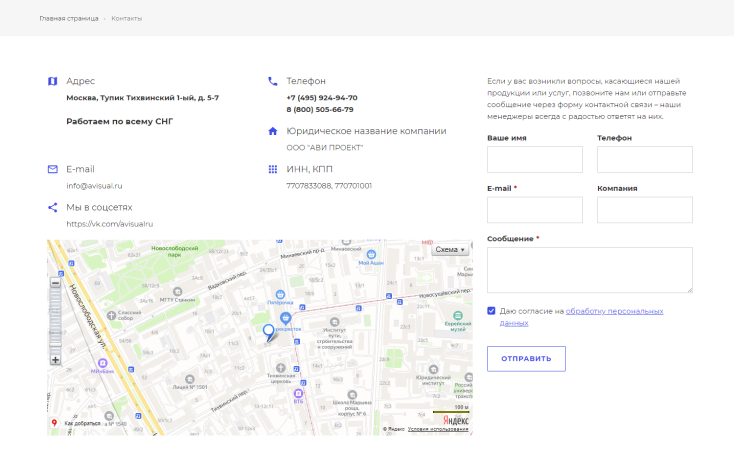734x460 pixels.
Task: Click the blue location pin marker on the map
Action: click(269, 332)
